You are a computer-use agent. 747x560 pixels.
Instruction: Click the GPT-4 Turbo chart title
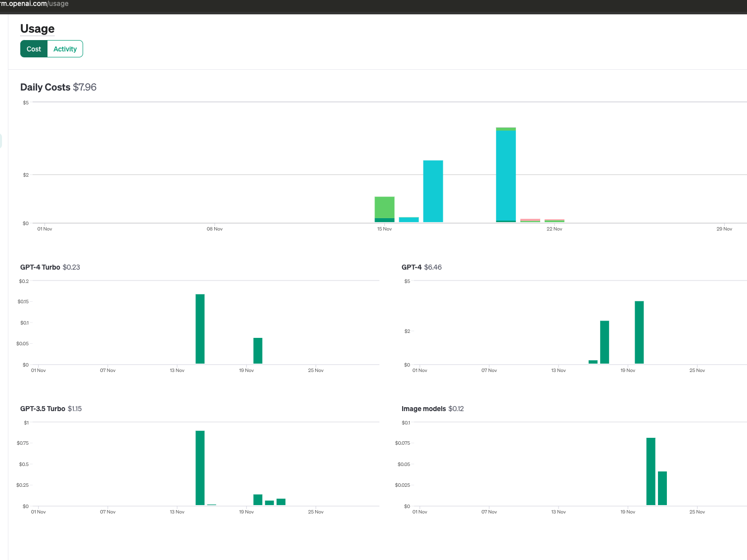click(40, 267)
